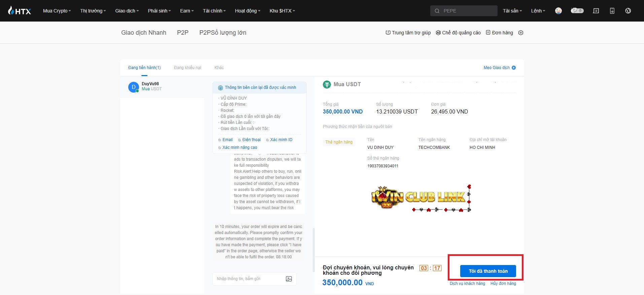
Task: Open P2P settings hexagon gear icon
Action: 521,33
